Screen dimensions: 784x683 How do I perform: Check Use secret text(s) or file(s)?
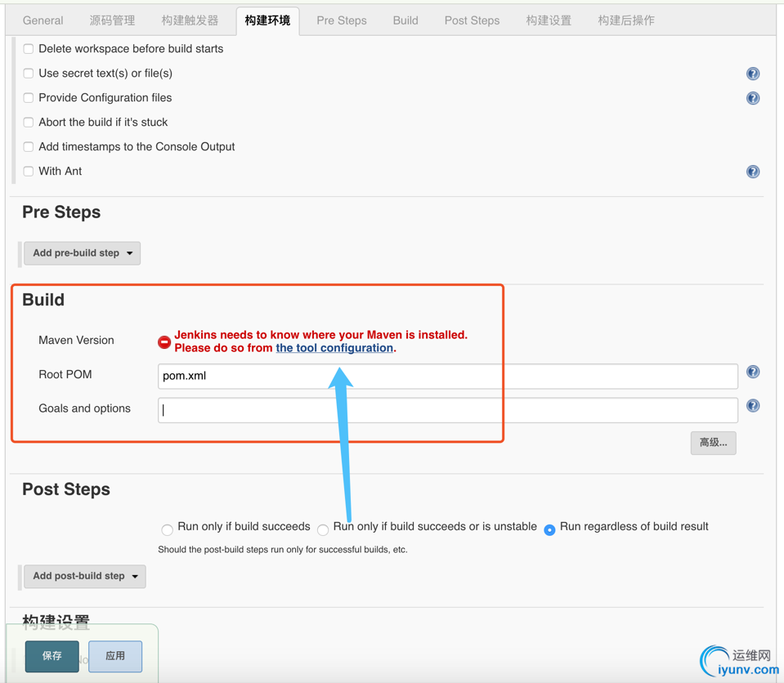point(29,74)
